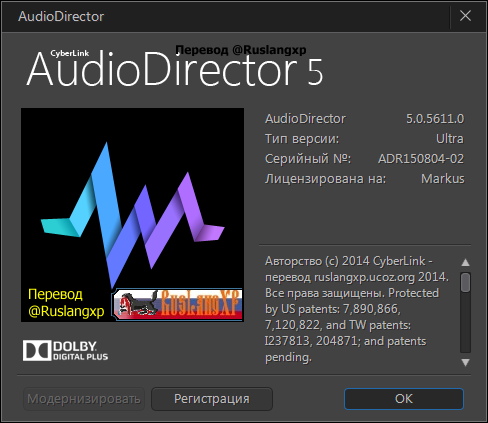Open the Регистрация dialog button

tap(212, 399)
